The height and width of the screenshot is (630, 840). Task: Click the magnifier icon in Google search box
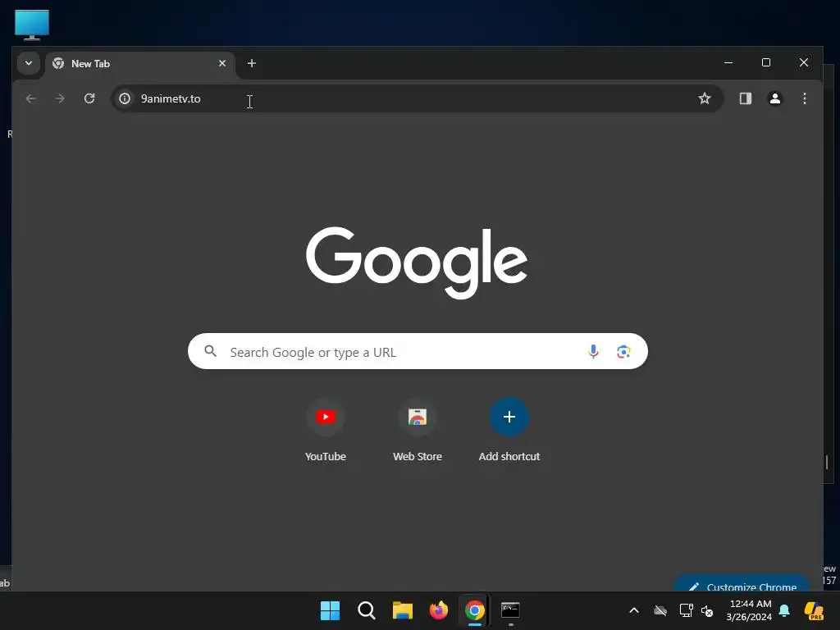point(211,351)
